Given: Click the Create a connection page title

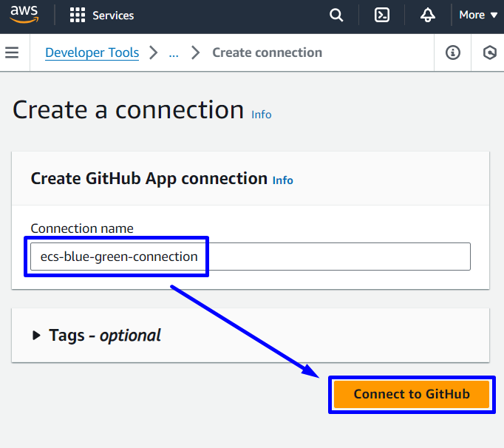Looking at the screenshot, I should [128, 109].
